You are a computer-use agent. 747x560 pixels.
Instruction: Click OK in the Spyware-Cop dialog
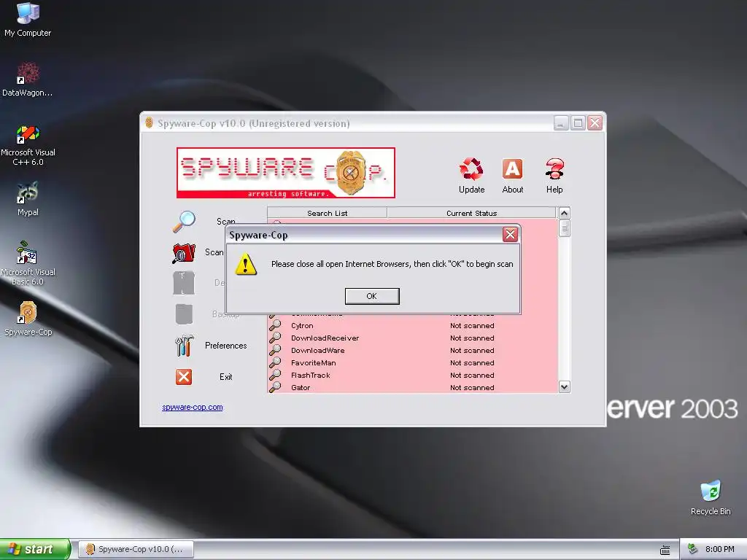coord(372,296)
